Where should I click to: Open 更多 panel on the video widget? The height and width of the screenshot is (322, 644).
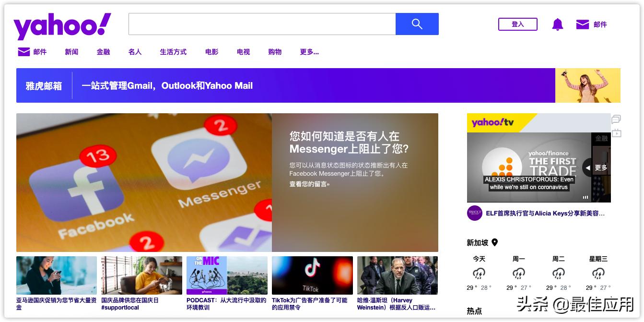click(x=601, y=167)
